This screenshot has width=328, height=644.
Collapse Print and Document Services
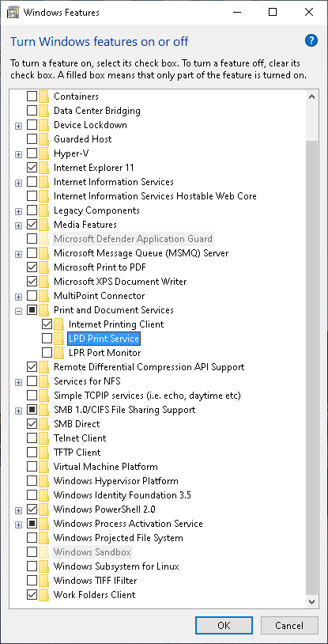tap(18, 312)
